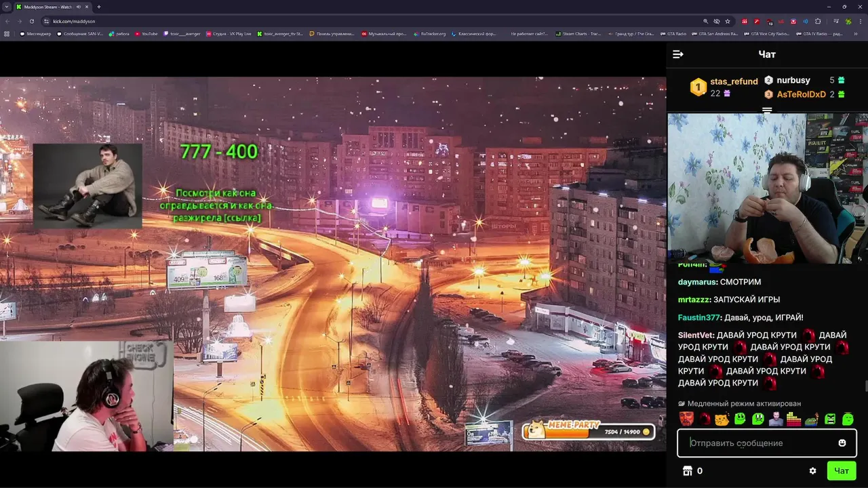Open the zoom magnifier in address bar

point(705,21)
